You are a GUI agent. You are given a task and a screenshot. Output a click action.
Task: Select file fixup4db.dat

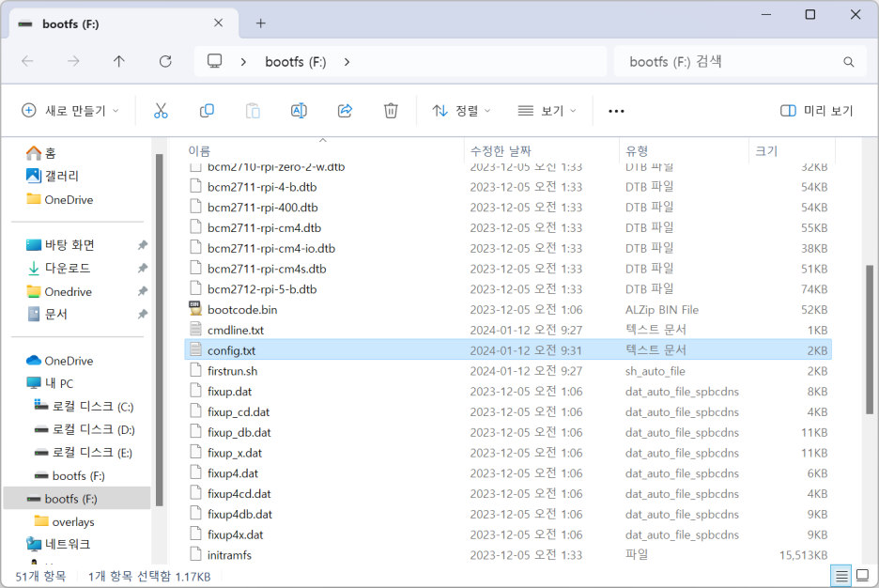(239, 514)
